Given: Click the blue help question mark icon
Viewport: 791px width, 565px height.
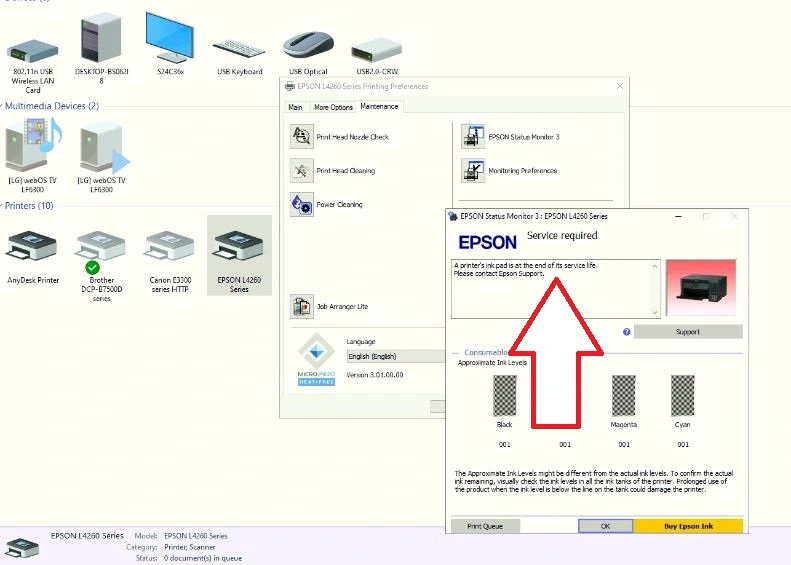Looking at the screenshot, I should click(627, 332).
